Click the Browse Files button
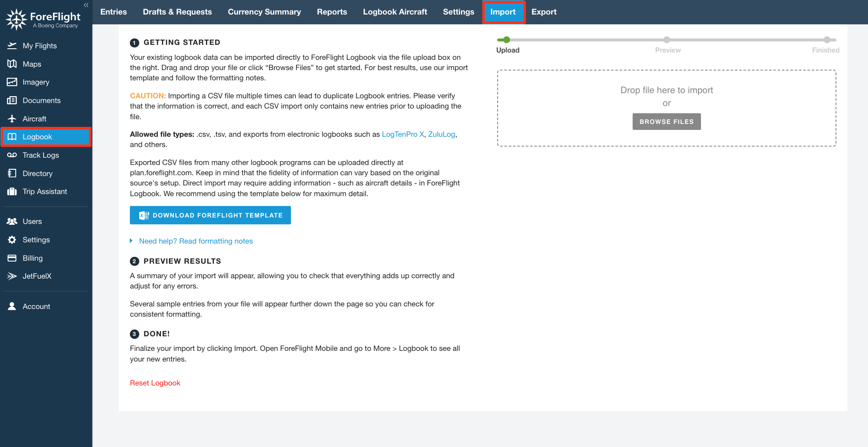 coord(666,121)
